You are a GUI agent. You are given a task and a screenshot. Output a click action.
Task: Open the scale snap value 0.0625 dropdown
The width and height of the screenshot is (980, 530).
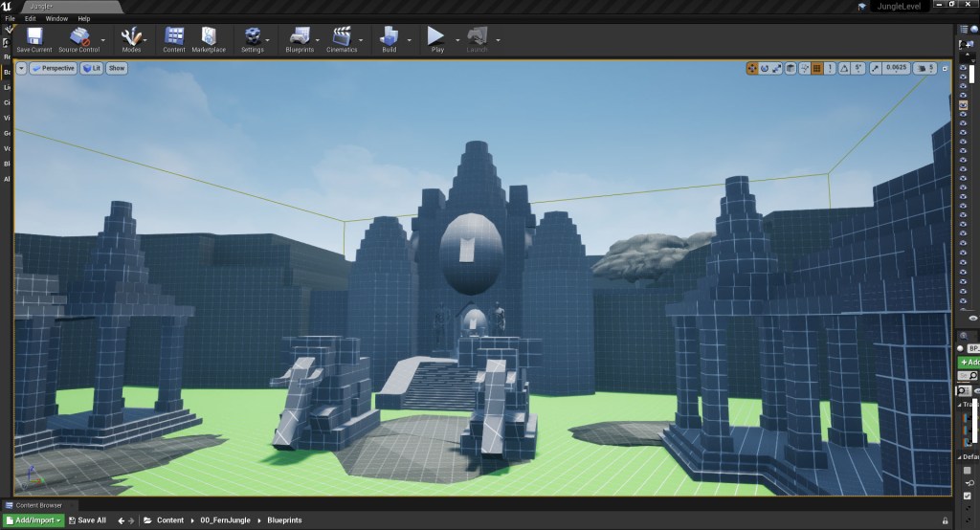click(x=896, y=68)
